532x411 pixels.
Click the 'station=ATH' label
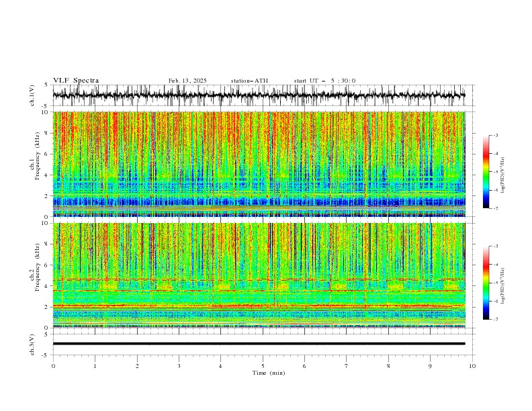[249, 81]
